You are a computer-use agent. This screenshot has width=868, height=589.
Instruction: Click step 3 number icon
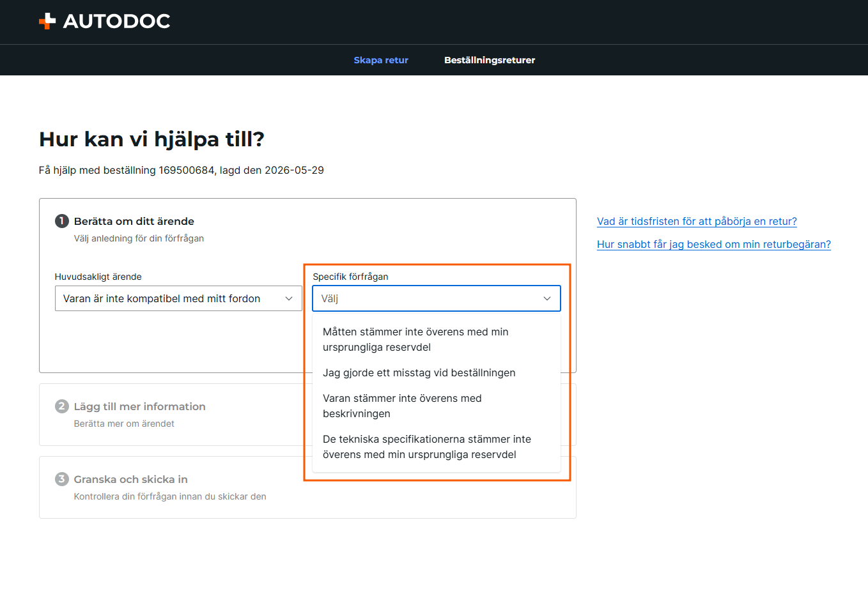62,479
